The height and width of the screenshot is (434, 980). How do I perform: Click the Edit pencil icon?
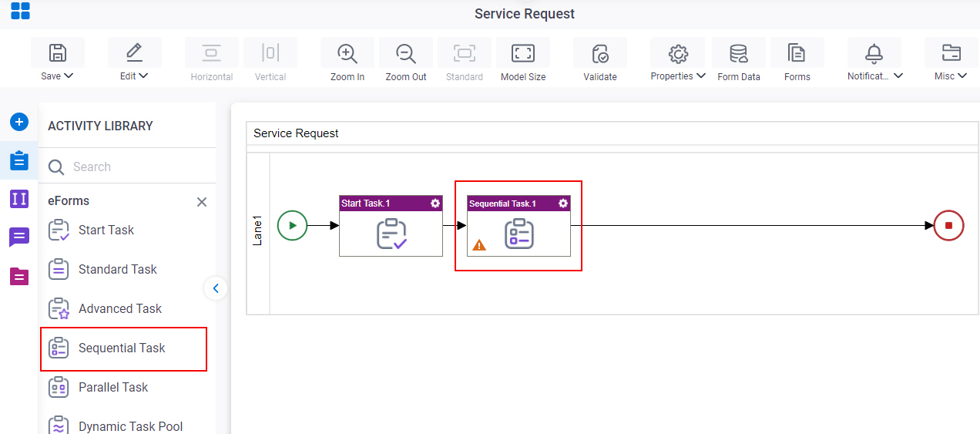tap(134, 52)
